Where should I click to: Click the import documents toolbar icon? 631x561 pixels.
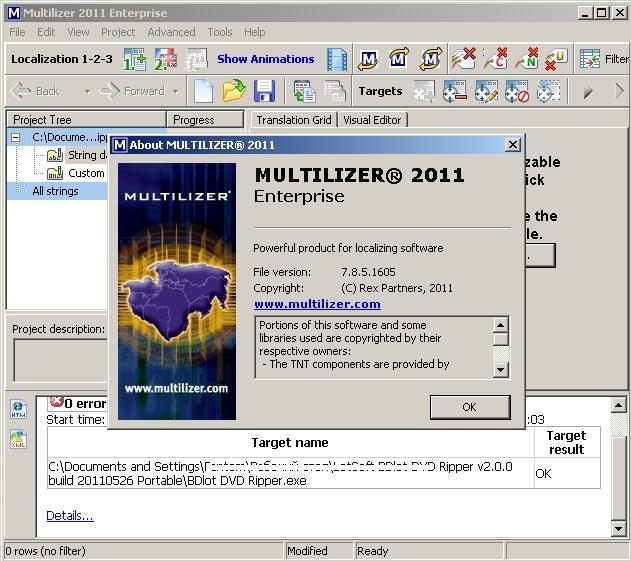[x=305, y=91]
